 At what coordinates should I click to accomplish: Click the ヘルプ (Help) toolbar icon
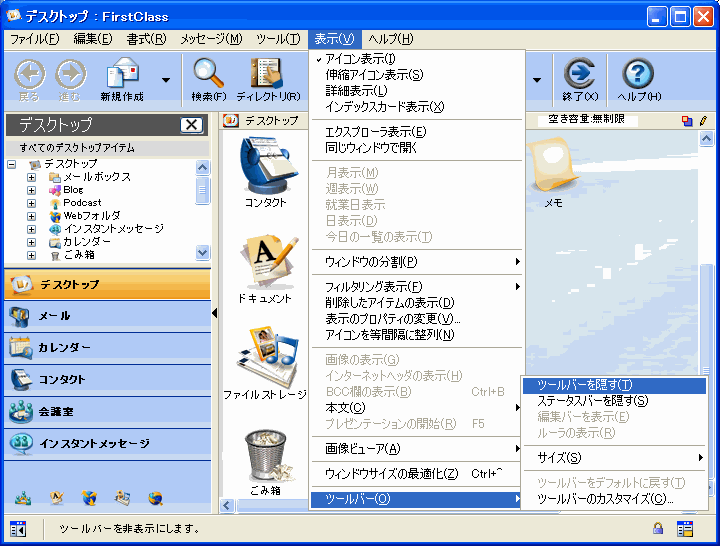pyautogui.click(x=638, y=76)
